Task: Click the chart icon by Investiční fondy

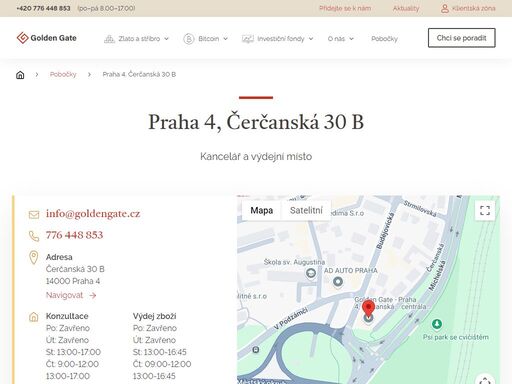Action: click(x=248, y=39)
